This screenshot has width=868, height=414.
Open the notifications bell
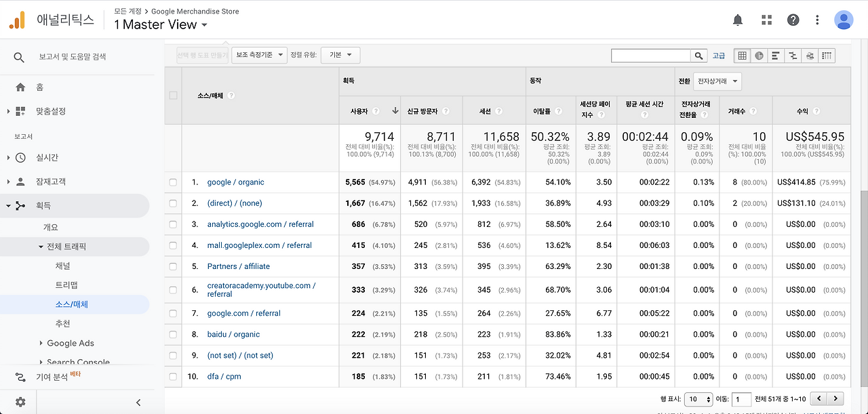click(738, 20)
